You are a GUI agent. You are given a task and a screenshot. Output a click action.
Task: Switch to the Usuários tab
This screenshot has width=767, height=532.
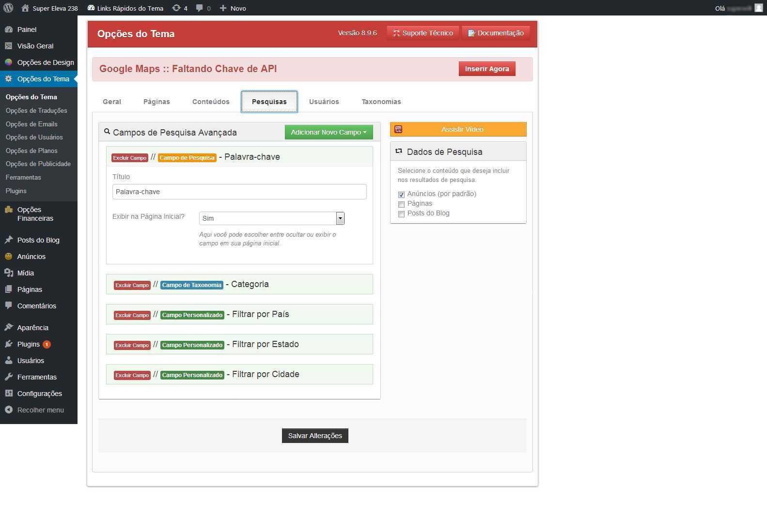coord(324,102)
